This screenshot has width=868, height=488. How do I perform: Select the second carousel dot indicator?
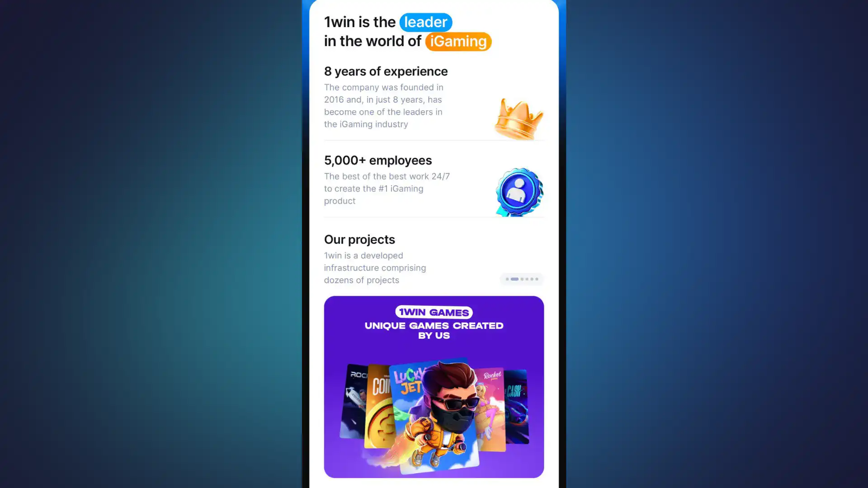[x=514, y=279]
